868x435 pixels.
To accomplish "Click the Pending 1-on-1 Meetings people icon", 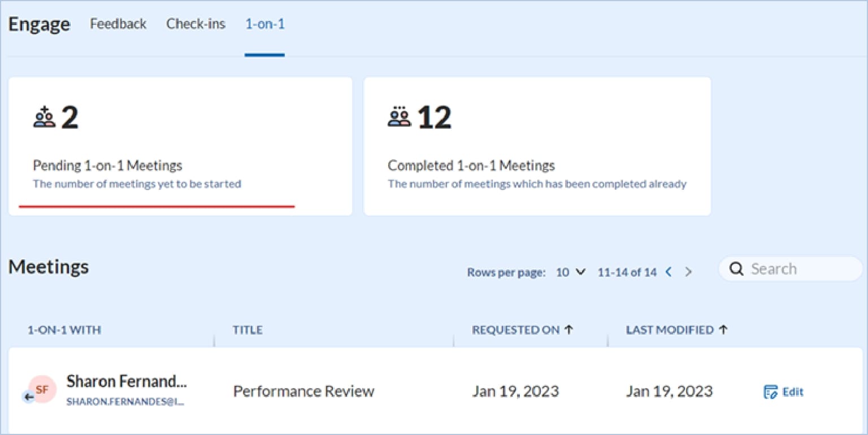I will pyautogui.click(x=44, y=118).
